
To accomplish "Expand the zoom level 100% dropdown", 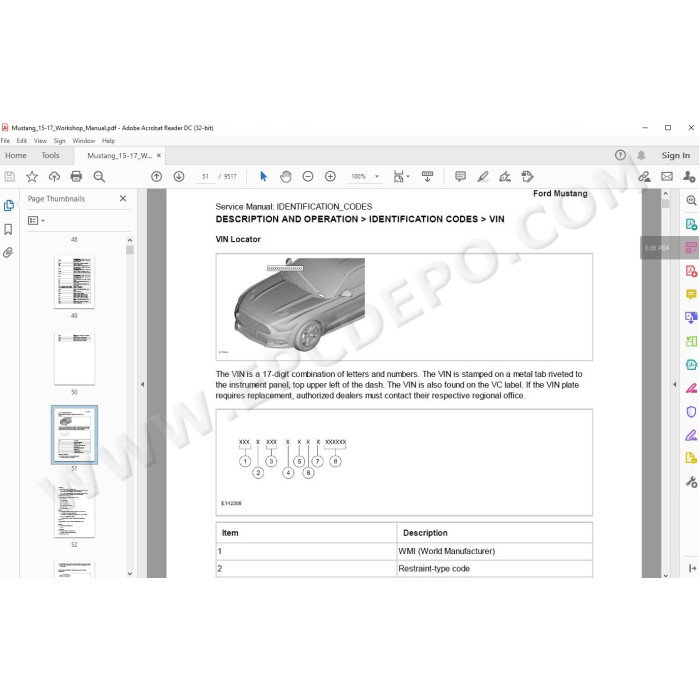I will coord(377,177).
